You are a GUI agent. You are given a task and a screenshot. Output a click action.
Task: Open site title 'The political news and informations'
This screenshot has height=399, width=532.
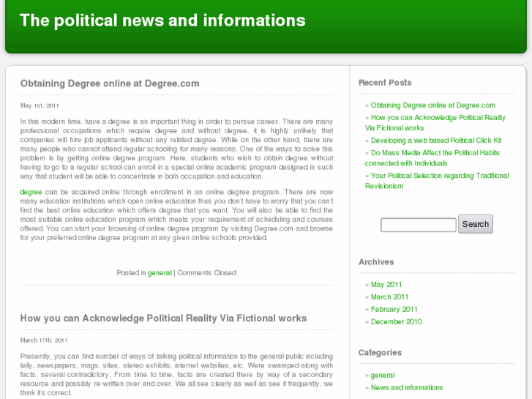[162, 20]
